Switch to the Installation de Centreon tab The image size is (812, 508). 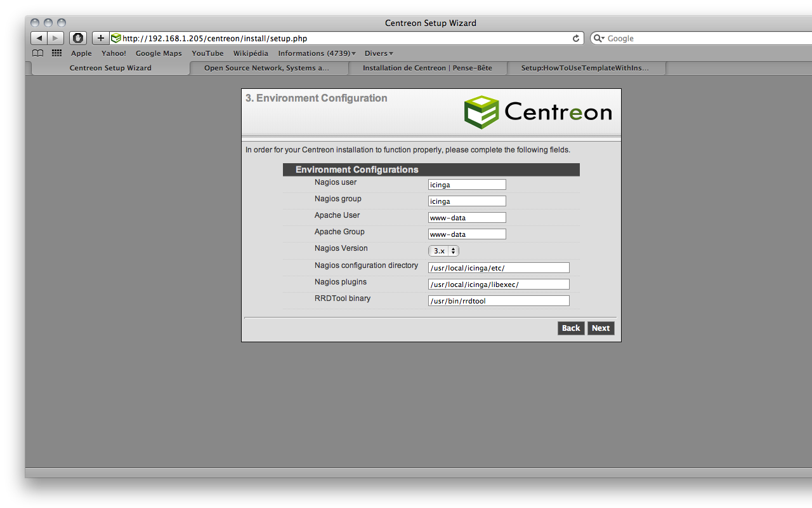(x=428, y=68)
